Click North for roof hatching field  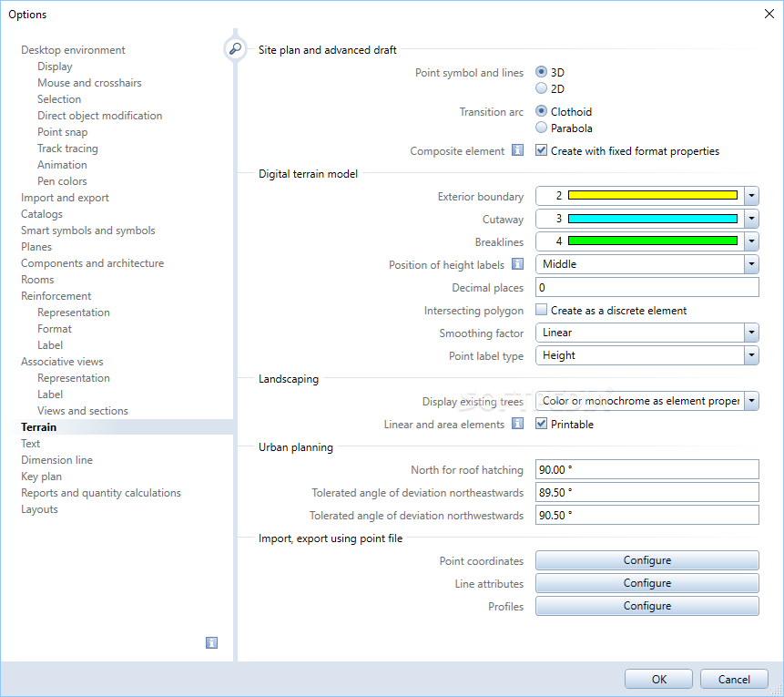point(647,469)
